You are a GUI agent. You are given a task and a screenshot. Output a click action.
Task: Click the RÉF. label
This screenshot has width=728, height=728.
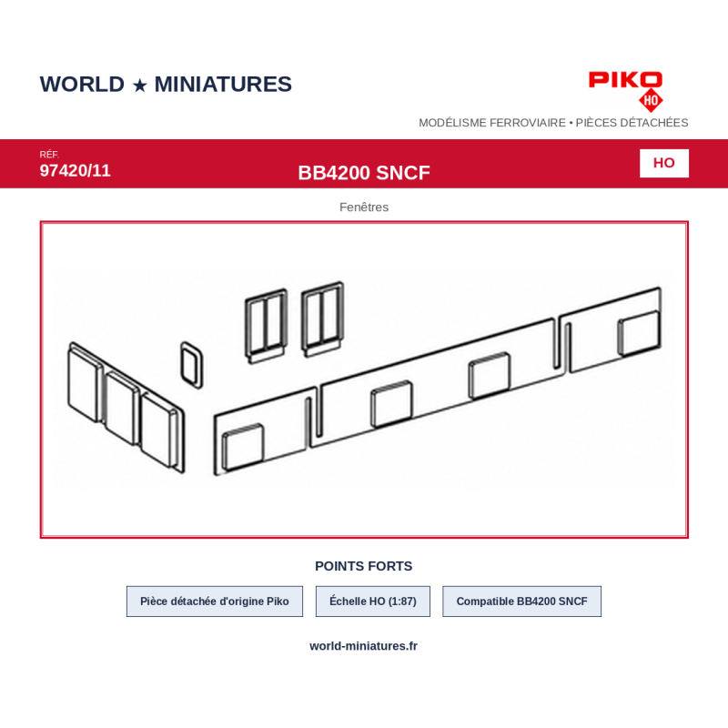pos(49,155)
